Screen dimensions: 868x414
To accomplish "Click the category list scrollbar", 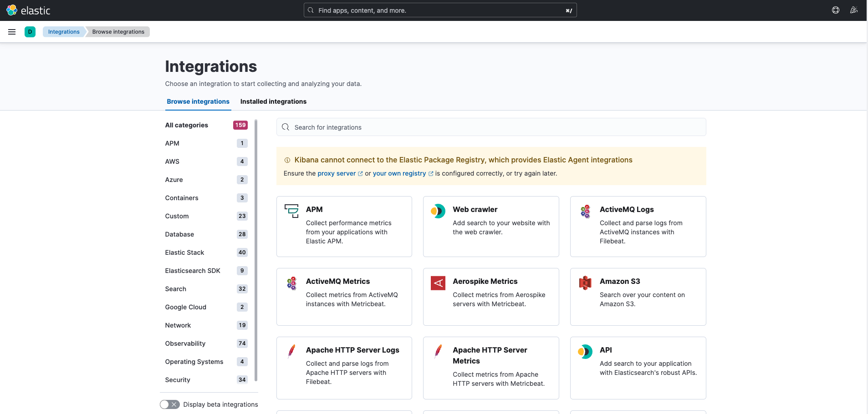I will coord(256,250).
